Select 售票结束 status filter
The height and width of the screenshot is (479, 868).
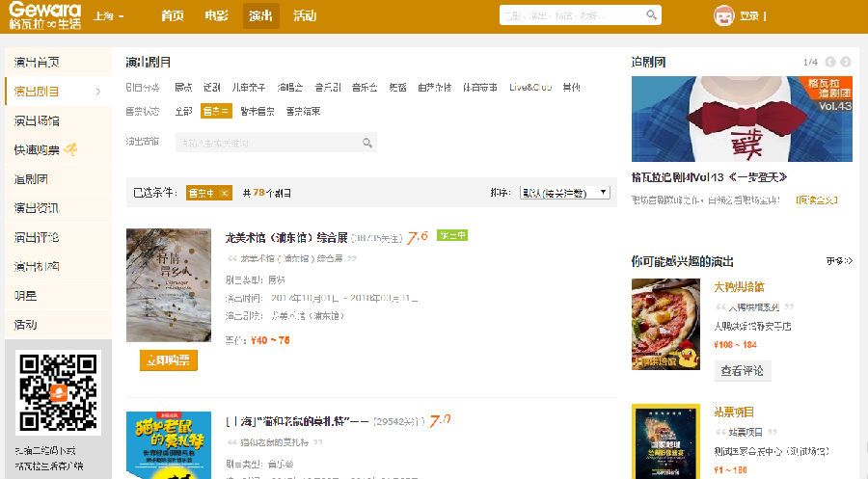click(x=303, y=111)
